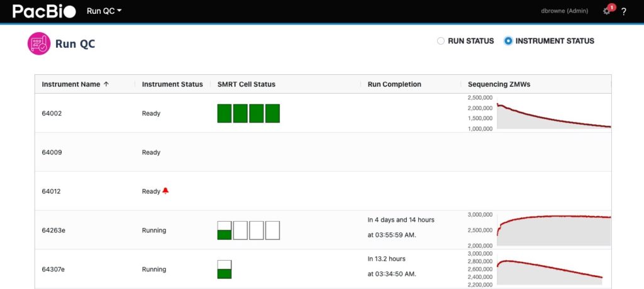Viewport: 644px width, 289px height.
Task: Click the Run Completion column header
Action: pyautogui.click(x=394, y=84)
